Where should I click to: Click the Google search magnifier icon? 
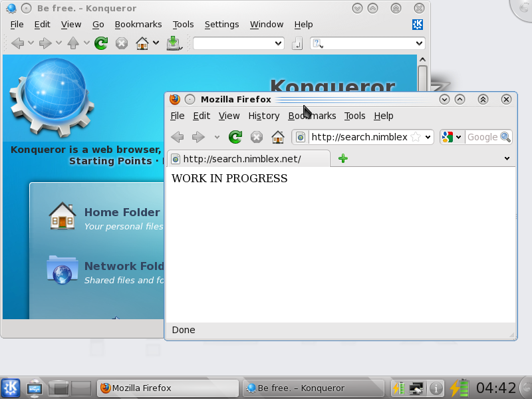point(505,137)
